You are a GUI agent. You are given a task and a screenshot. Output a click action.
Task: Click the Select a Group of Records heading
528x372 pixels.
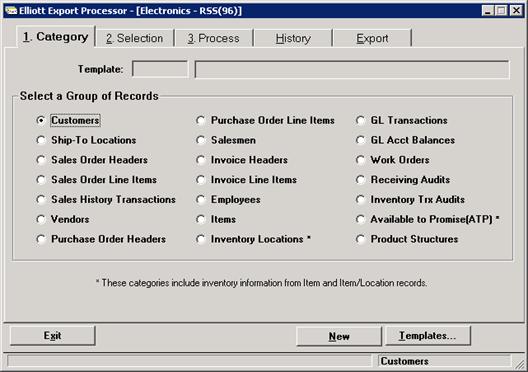click(89, 96)
